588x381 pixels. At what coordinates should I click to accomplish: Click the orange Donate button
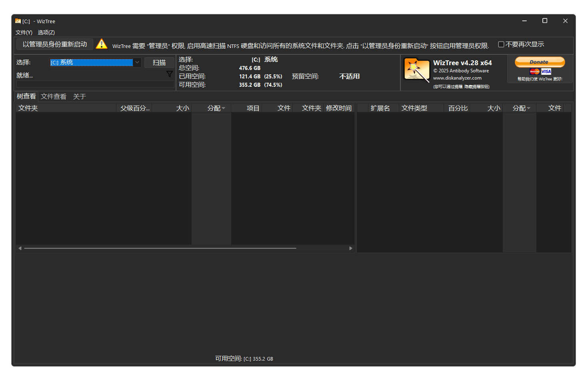tap(540, 62)
